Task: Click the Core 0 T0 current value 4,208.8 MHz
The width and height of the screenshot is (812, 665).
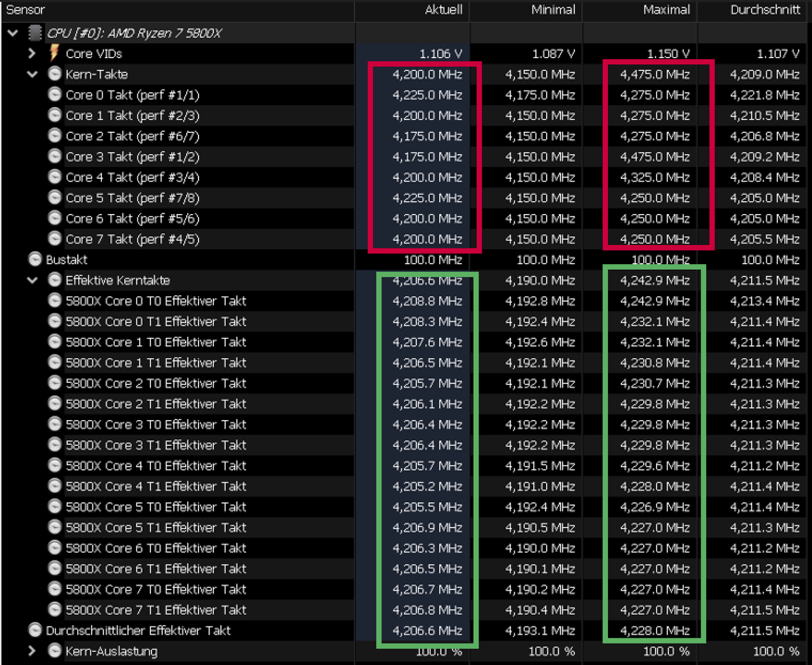Action: tap(427, 301)
